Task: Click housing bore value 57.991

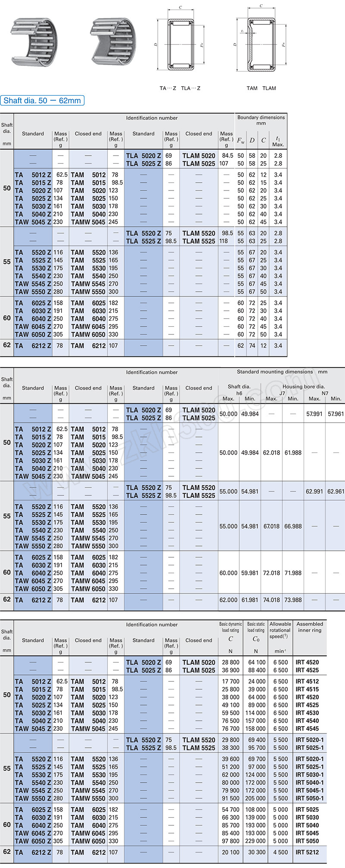Action: point(314,414)
